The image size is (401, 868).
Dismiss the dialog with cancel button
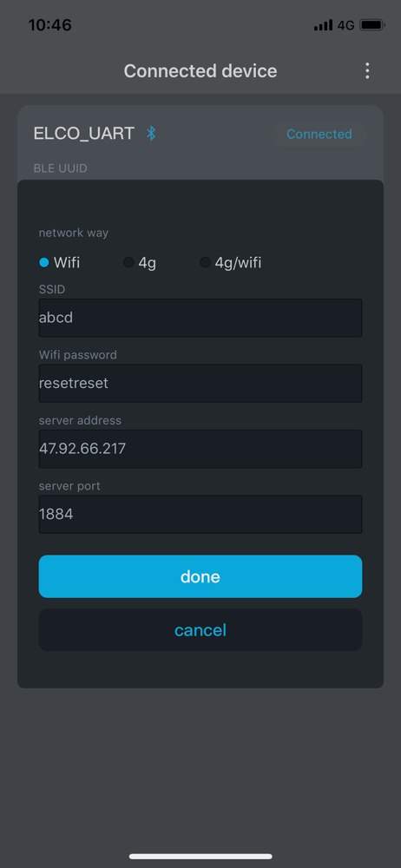click(200, 630)
